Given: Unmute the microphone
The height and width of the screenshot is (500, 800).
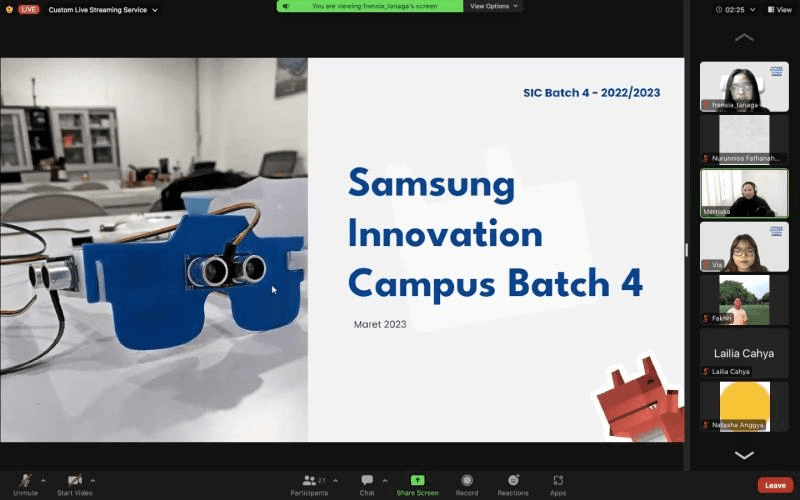Looking at the screenshot, I should [25, 484].
